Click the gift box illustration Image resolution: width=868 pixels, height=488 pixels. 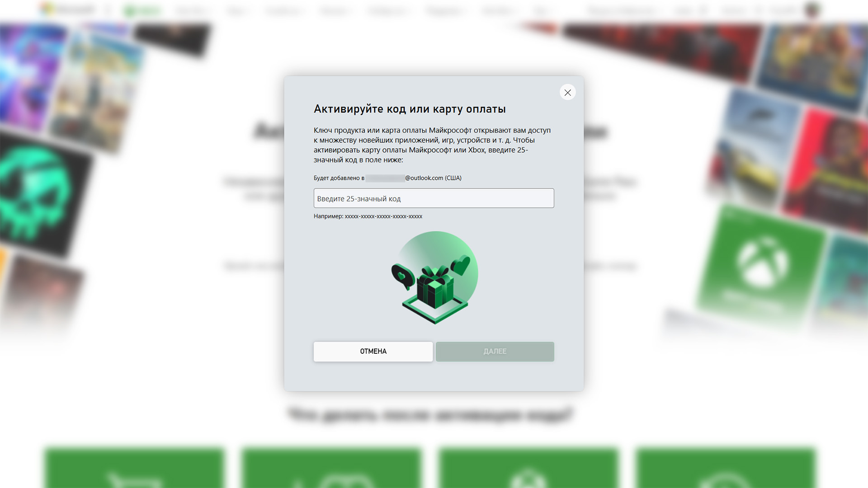[435, 288]
